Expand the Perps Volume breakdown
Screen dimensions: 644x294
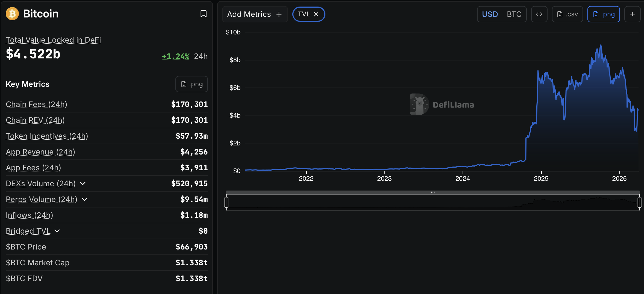pos(85,200)
